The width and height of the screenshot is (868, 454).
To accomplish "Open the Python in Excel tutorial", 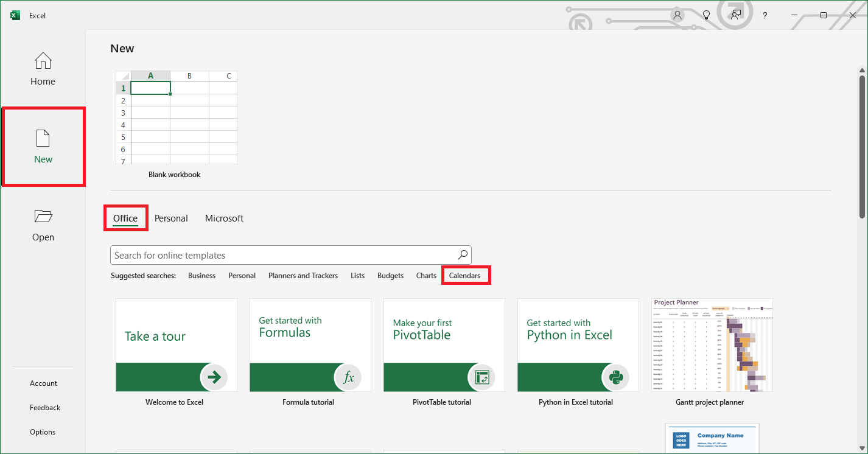I will (x=578, y=345).
